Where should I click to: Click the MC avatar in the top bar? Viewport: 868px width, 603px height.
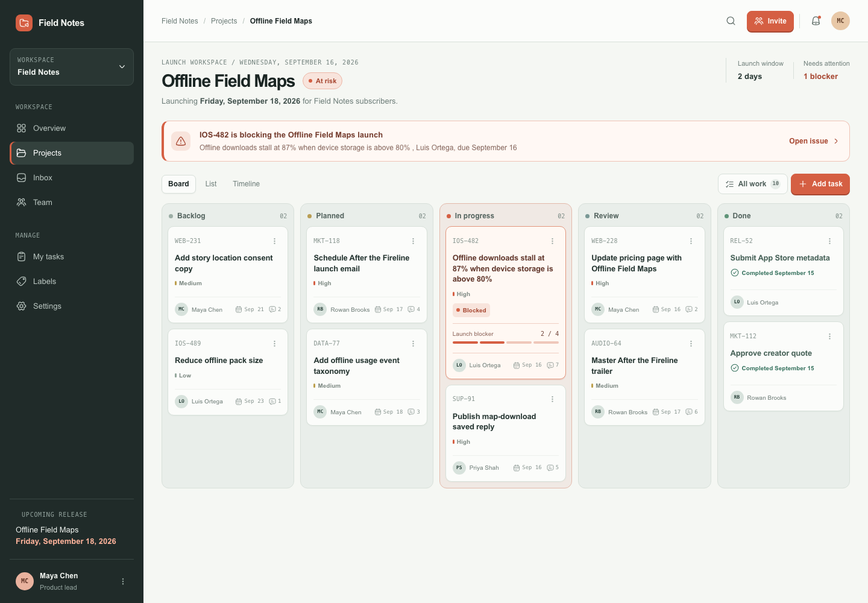tap(840, 21)
